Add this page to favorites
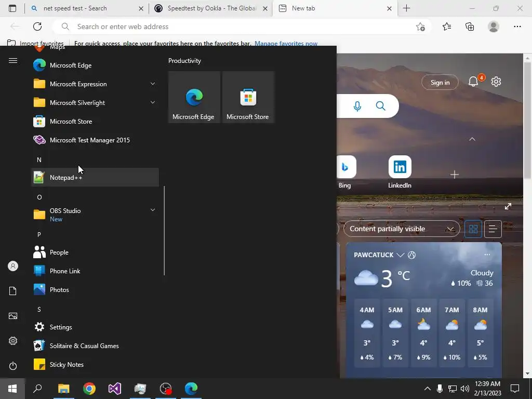 [x=420, y=26]
